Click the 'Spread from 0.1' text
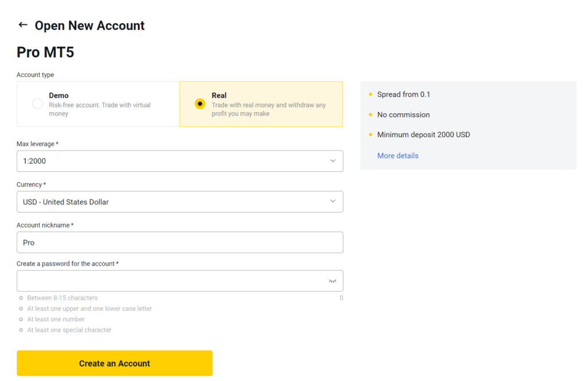Image resolution: width=588 pixels, height=381 pixels. click(x=404, y=94)
